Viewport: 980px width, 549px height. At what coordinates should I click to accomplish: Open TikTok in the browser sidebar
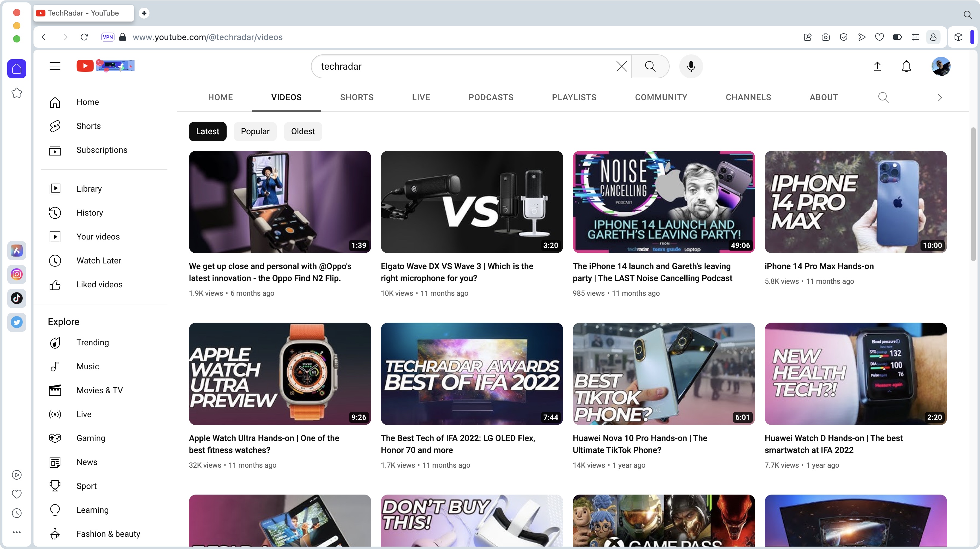pos(17,298)
